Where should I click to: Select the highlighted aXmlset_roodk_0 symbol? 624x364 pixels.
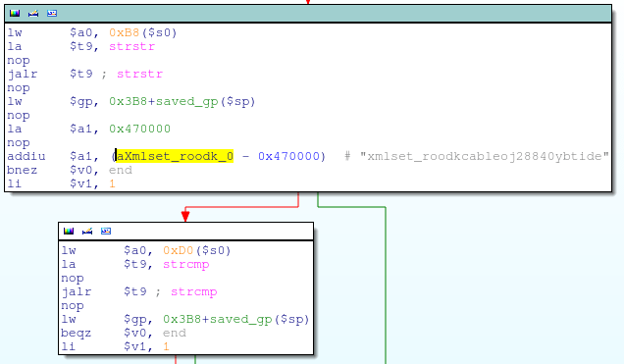(175, 156)
